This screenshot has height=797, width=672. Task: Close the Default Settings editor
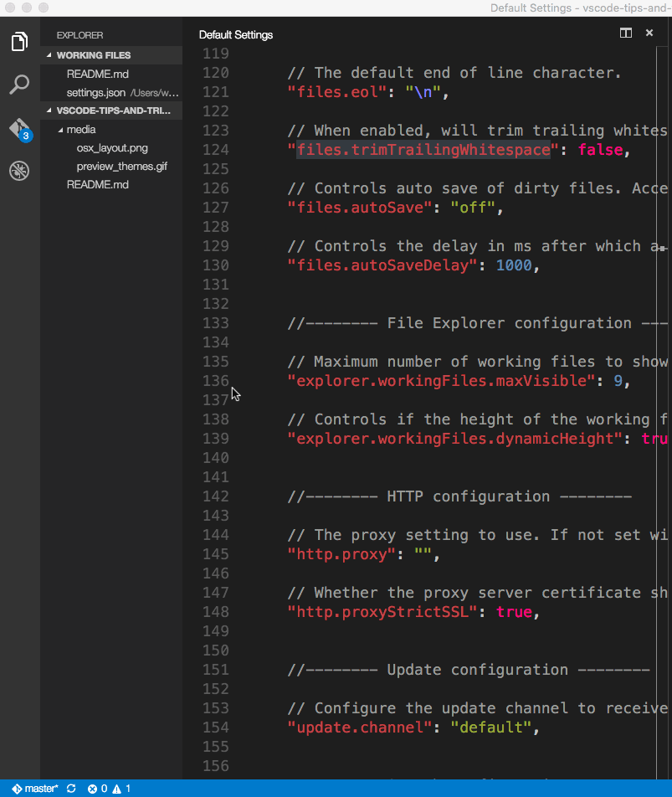click(650, 33)
